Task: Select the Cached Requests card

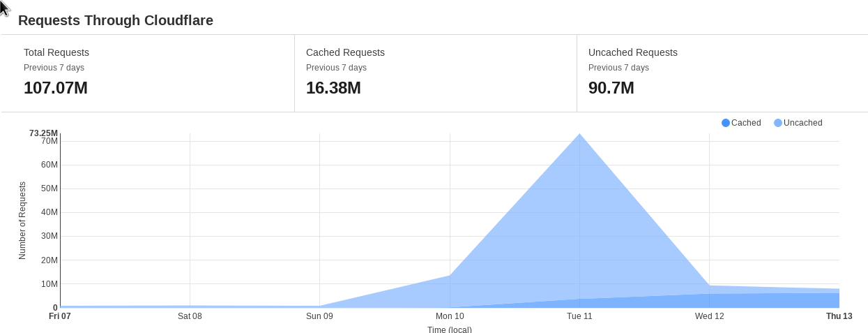Action: pyautogui.click(x=436, y=73)
